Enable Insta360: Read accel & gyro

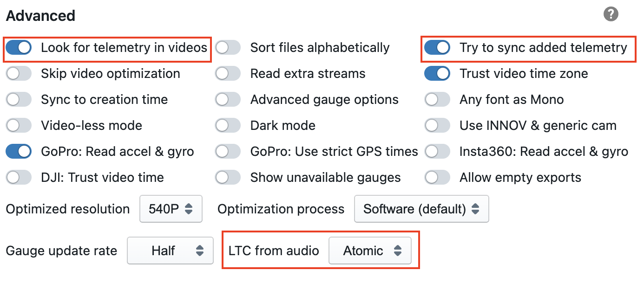pyautogui.click(x=437, y=151)
